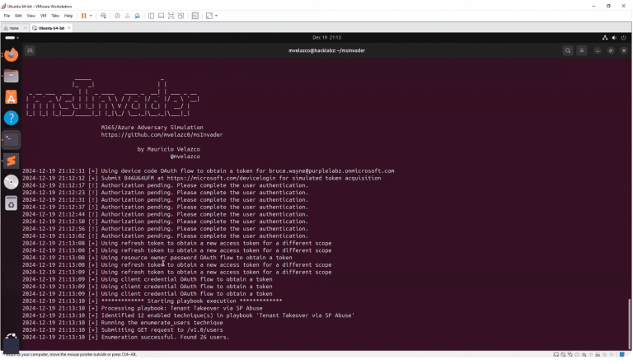Click the bruce.wayne@purplelabz.onmicrosoft.com address

pyautogui.click(x=331, y=170)
